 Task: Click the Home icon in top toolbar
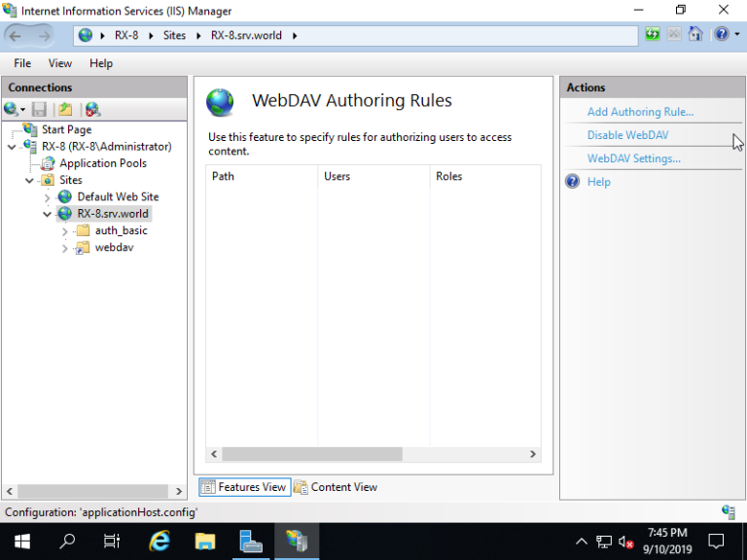click(695, 34)
